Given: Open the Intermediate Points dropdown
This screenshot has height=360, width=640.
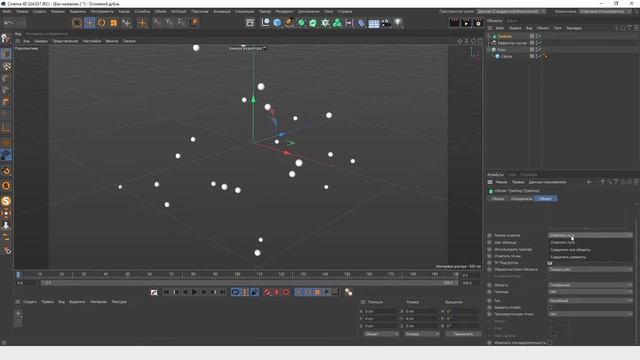Looking at the screenshot, I should point(590,314).
